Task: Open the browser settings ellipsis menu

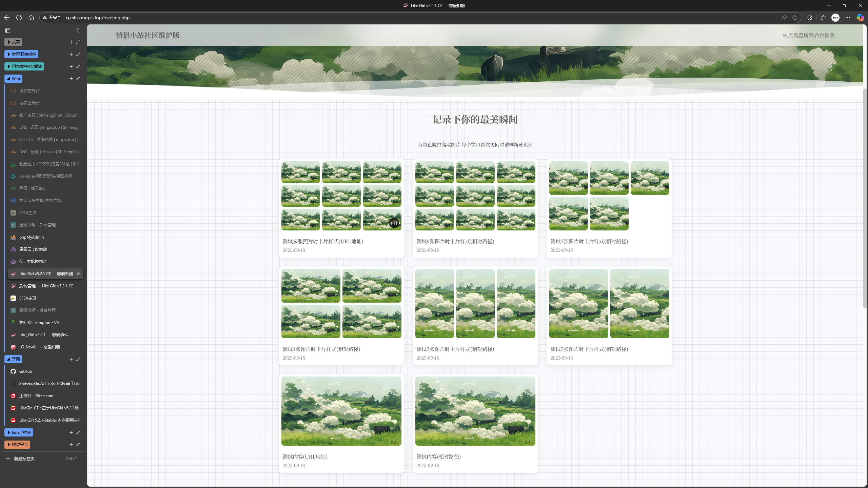Action: coord(848,18)
